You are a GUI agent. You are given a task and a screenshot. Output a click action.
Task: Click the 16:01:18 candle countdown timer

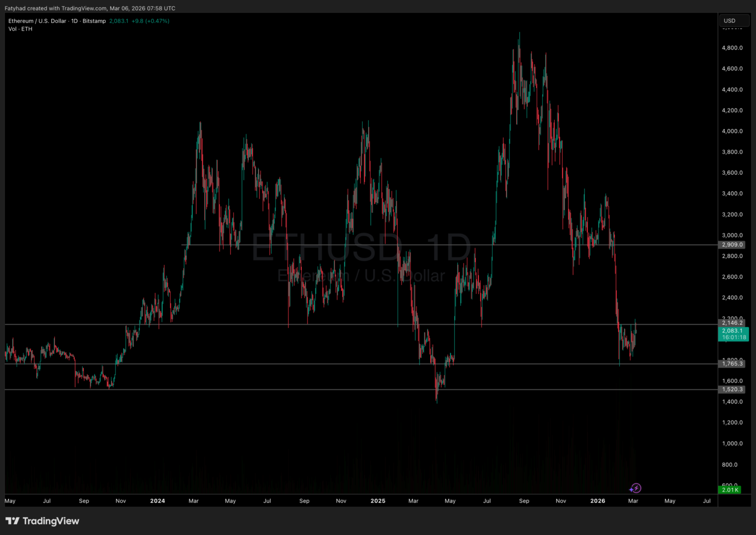(x=733, y=338)
